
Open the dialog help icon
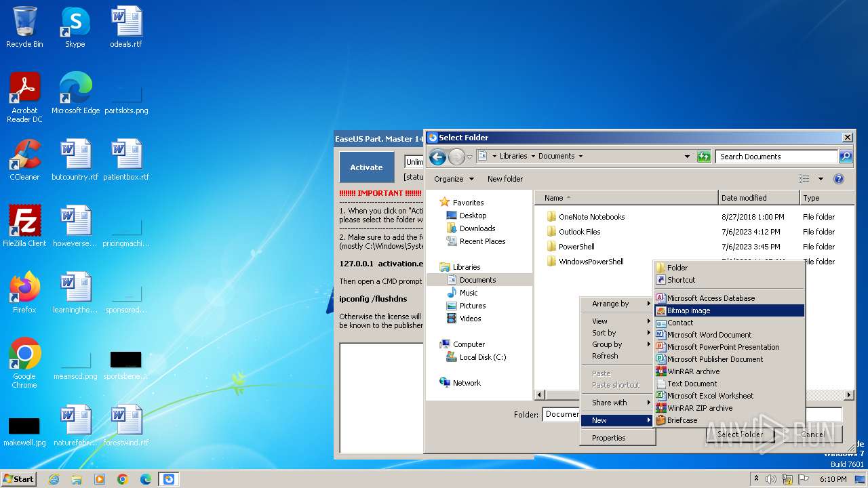click(839, 179)
